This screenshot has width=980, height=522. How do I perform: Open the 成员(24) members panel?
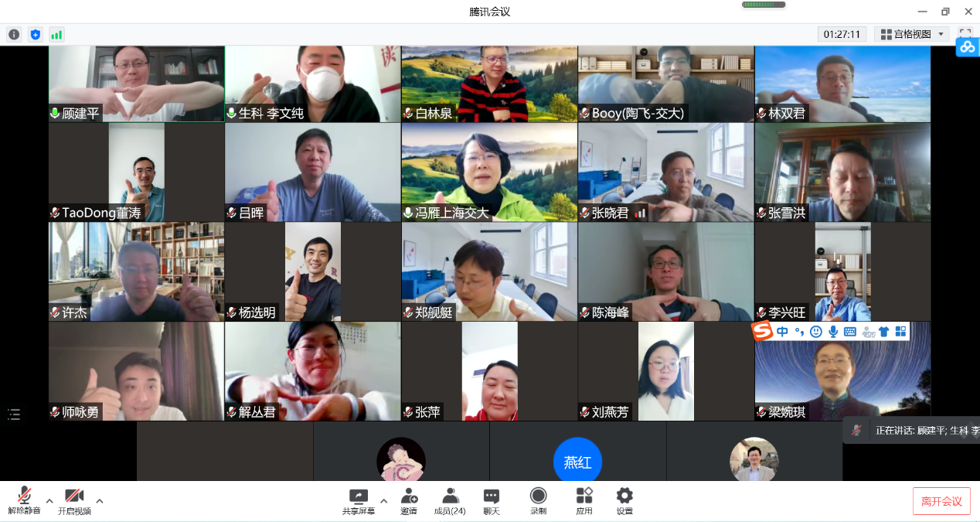450,496
